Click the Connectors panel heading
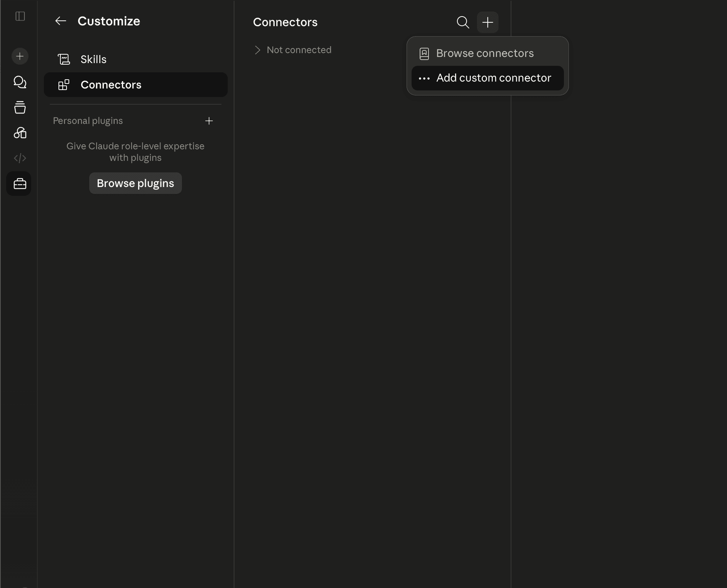 [285, 22]
